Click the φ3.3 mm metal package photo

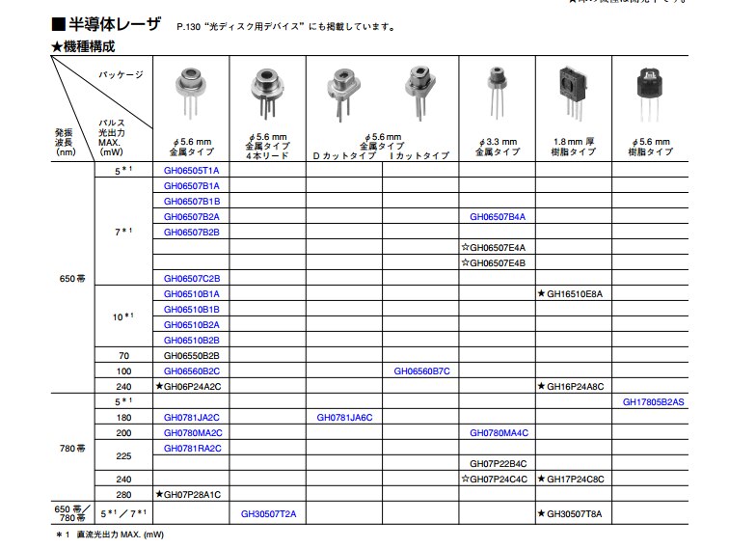point(498,92)
